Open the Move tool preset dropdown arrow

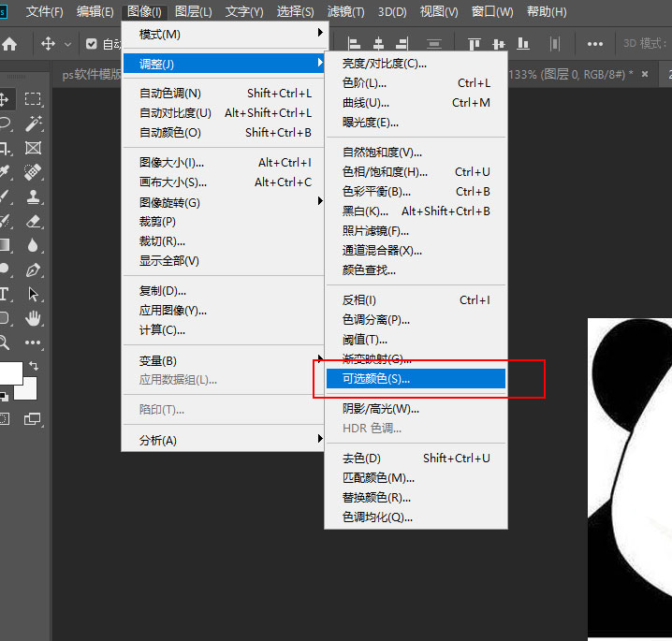[x=67, y=44]
